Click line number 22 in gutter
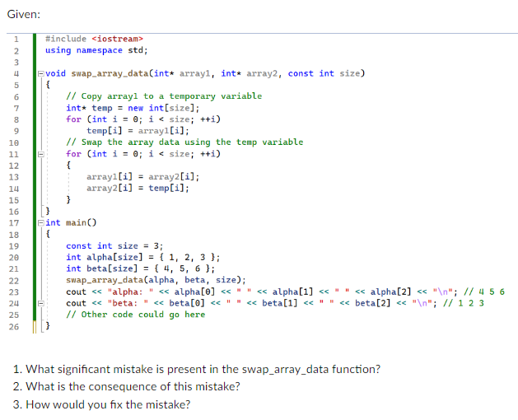The width and height of the screenshot is (518, 420). (x=14, y=281)
